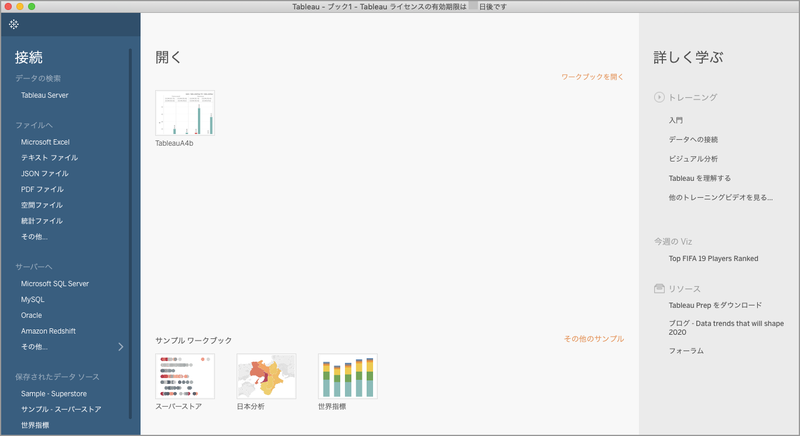This screenshot has width=800, height=436.
Task: Select JSON ファイル connector
Action: click(x=44, y=174)
